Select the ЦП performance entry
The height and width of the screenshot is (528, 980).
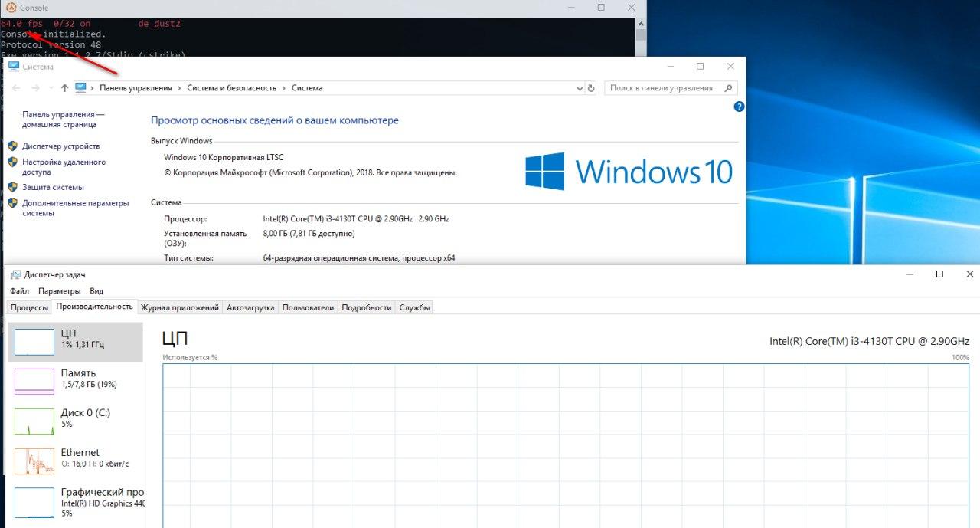pos(75,341)
